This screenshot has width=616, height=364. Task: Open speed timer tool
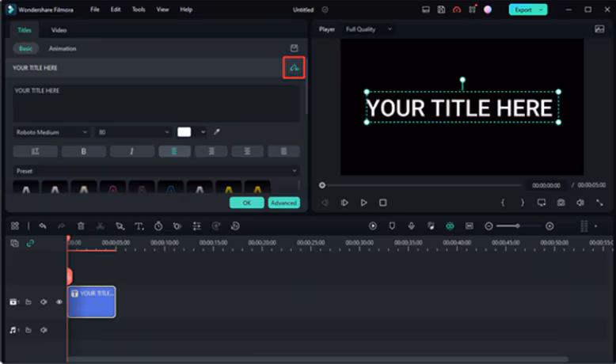(158, 226)
